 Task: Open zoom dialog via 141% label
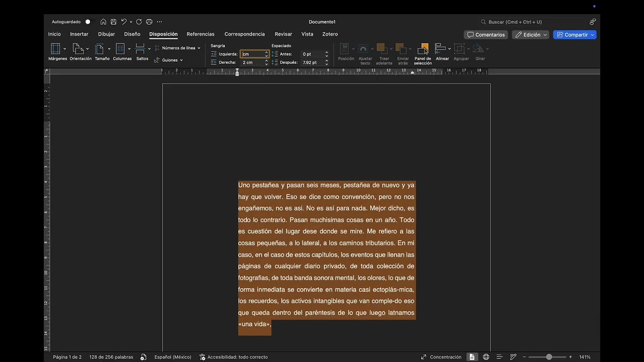585,357
